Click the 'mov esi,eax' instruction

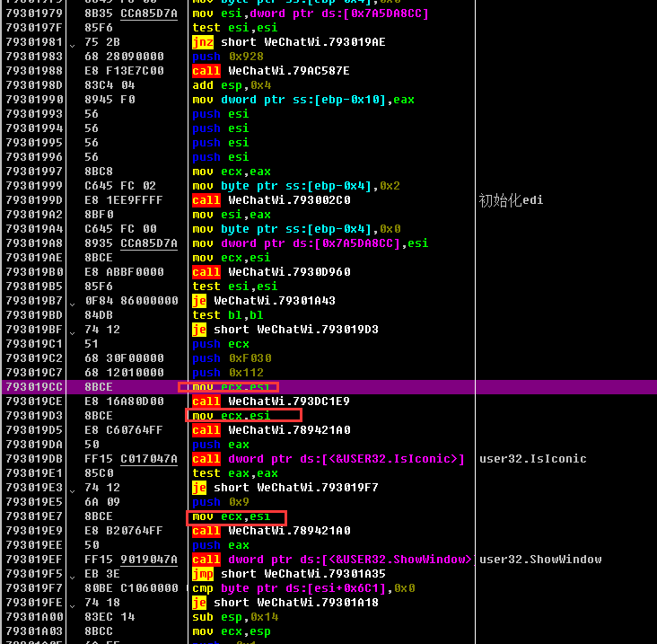232,215
